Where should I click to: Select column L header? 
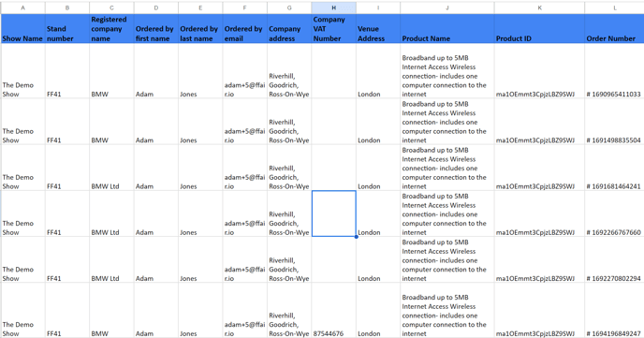[614, 7]
